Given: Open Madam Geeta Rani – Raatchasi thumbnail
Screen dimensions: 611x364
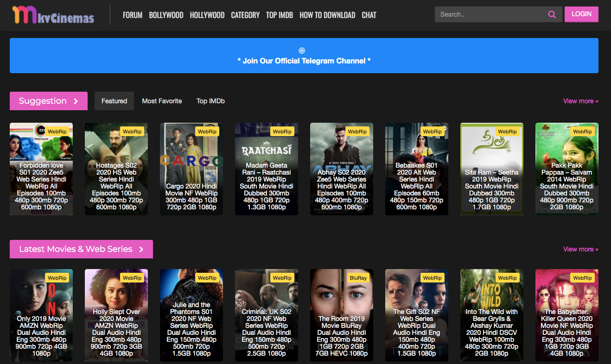Looking at the screenshot, I should pyautogui.click(x=267, y=169).
